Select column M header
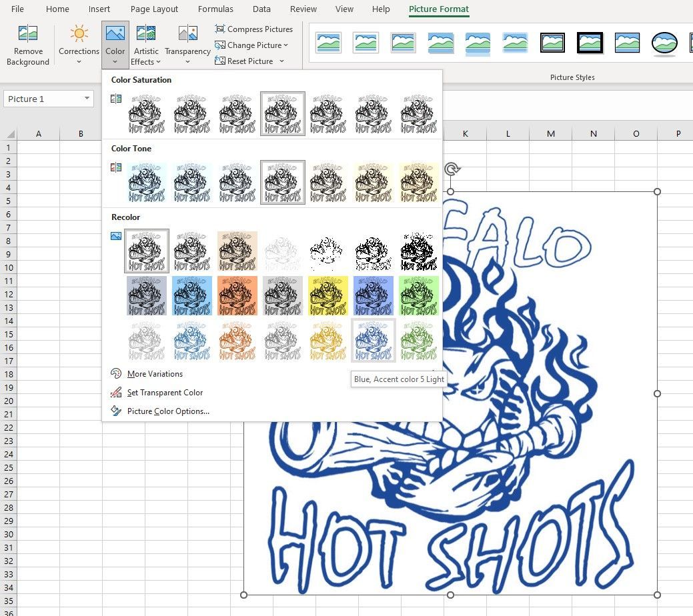 coord(551,133)
